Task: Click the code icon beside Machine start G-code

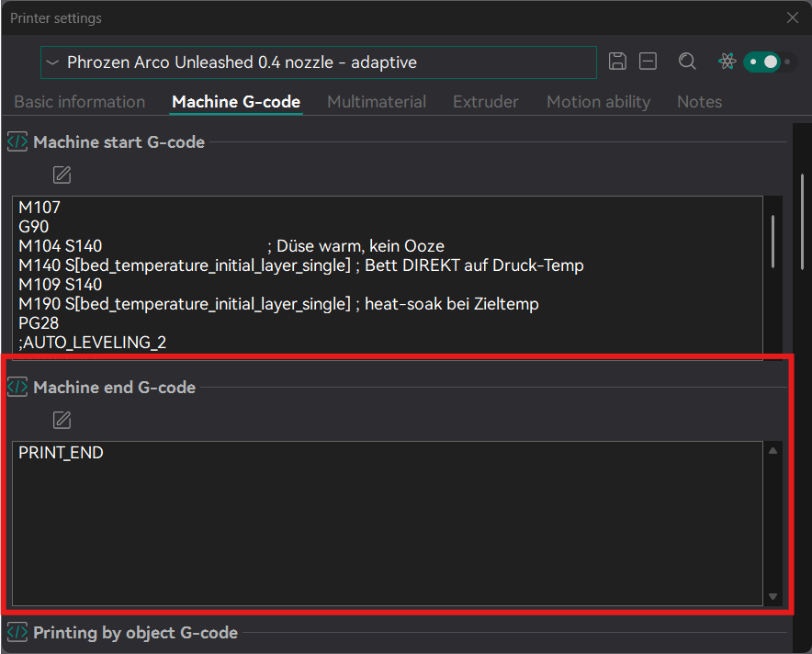Action: point(17,141)
